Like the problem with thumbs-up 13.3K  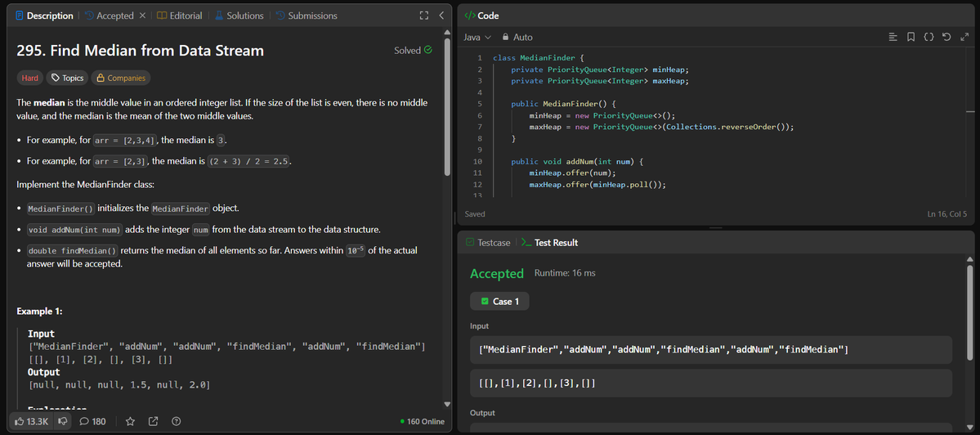pos(31,421)
